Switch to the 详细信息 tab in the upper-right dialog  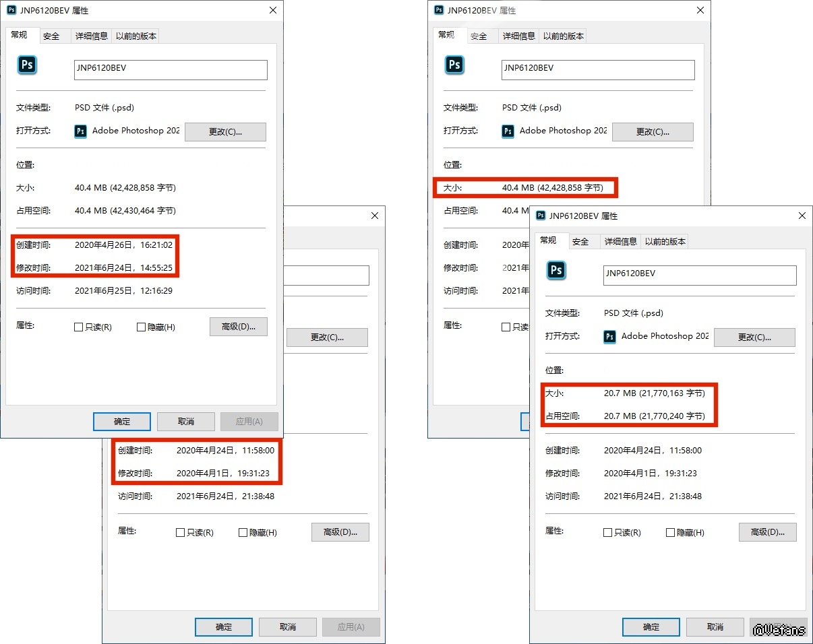click(x=519, y=36)
